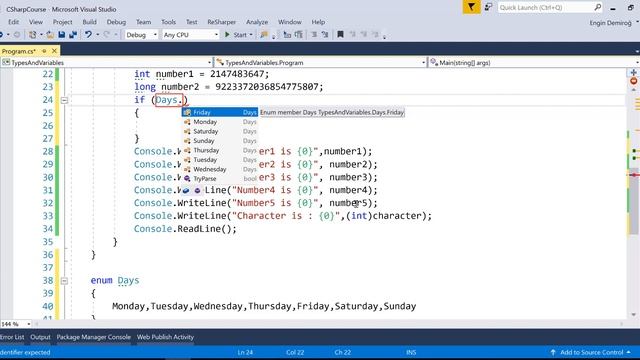Select Friday in the IntelliSense list
Screen dimensions: 640x360
pyautogui.click(x=220, y=112)
